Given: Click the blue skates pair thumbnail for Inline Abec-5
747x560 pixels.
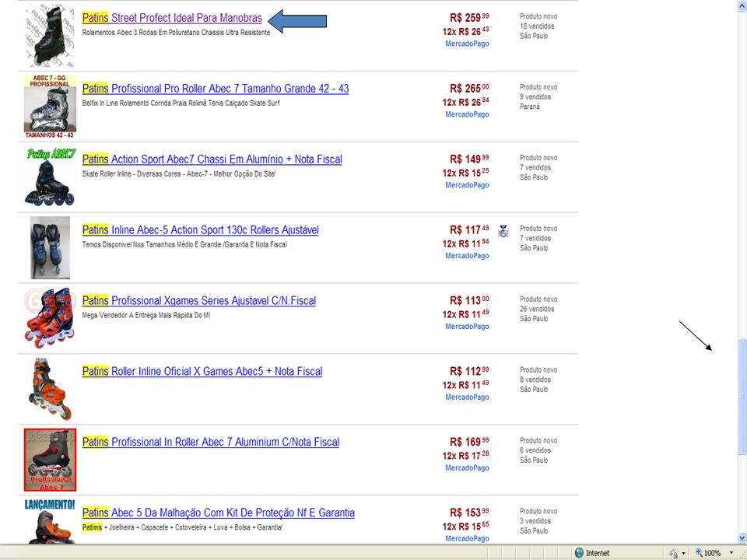Looking at the screenshot, I should pos(50,247).
